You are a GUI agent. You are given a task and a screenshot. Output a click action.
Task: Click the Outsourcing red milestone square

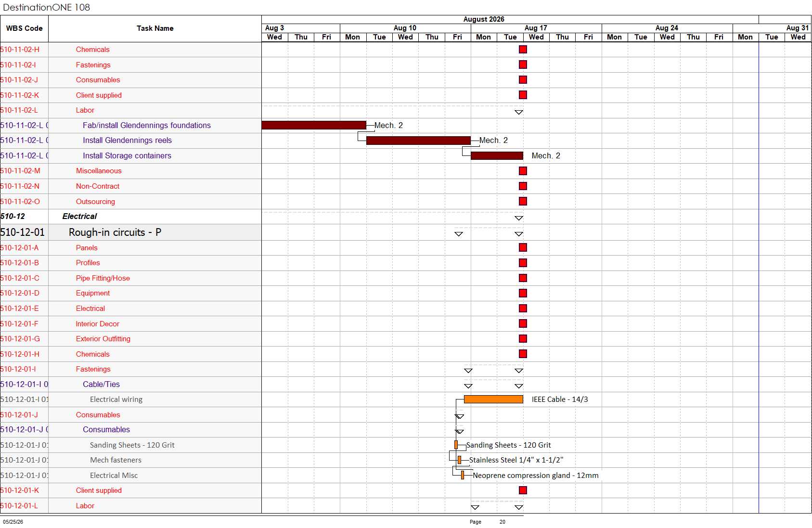point(523,201)
